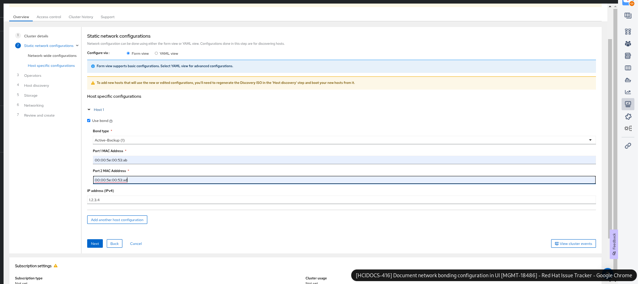The image size is (644, 284).
Task: Open the three-column board icon in sidebar
Action: [x=628, y=68]
